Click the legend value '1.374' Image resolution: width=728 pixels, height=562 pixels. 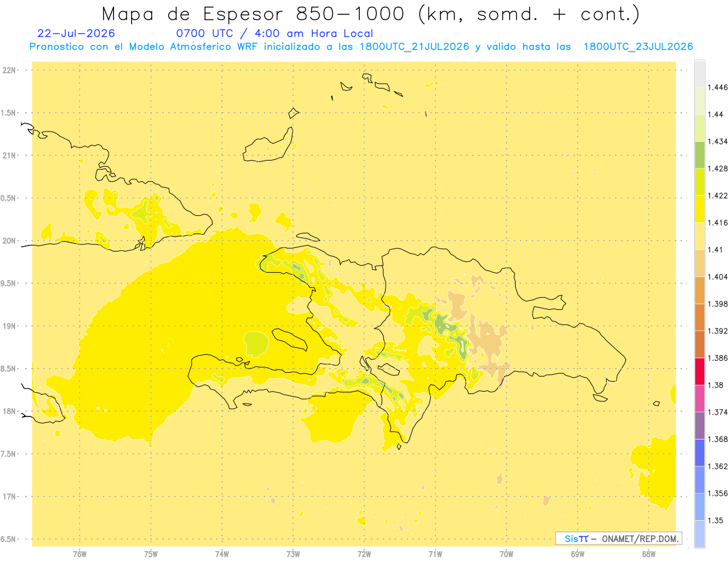point(719,412)
